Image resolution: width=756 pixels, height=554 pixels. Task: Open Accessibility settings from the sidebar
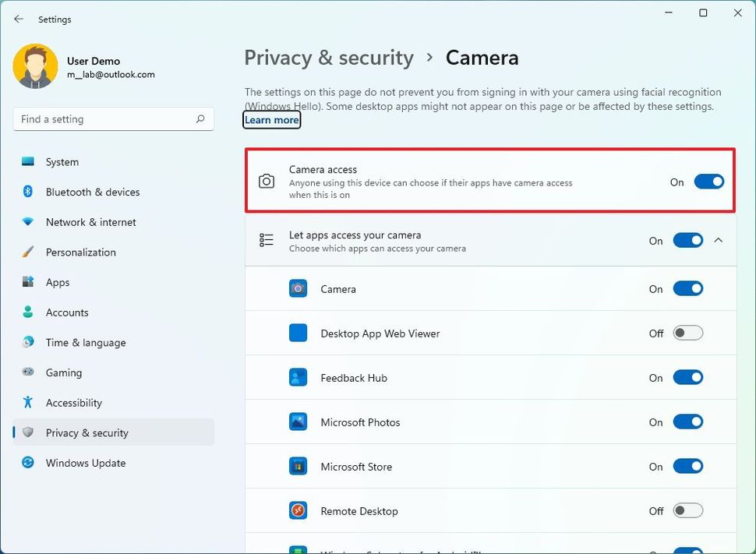[74, 402]
